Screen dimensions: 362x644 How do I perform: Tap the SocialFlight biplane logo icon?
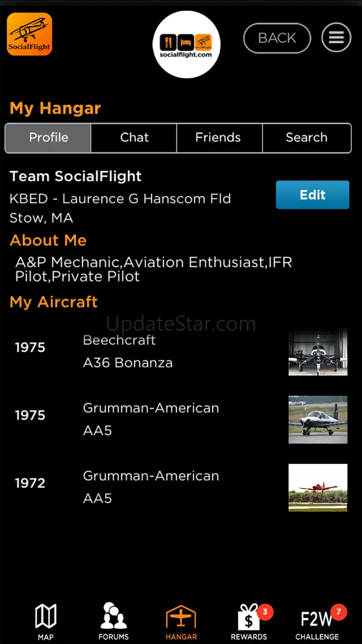coord(29,34)
